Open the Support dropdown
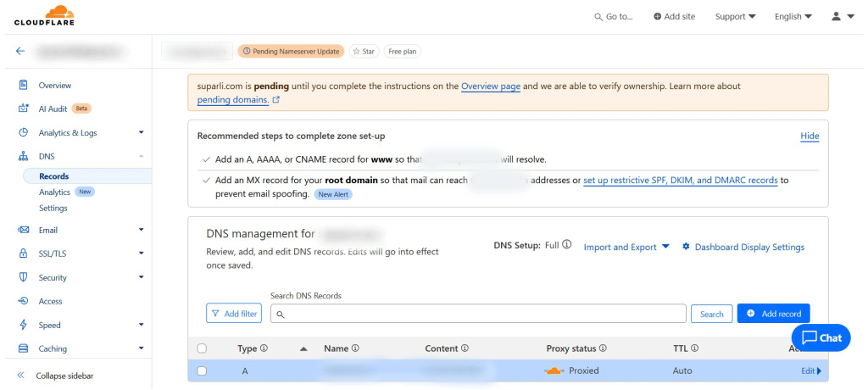This screenshot has height=390, width=868. pyautogui.click(x=735, y=16)
